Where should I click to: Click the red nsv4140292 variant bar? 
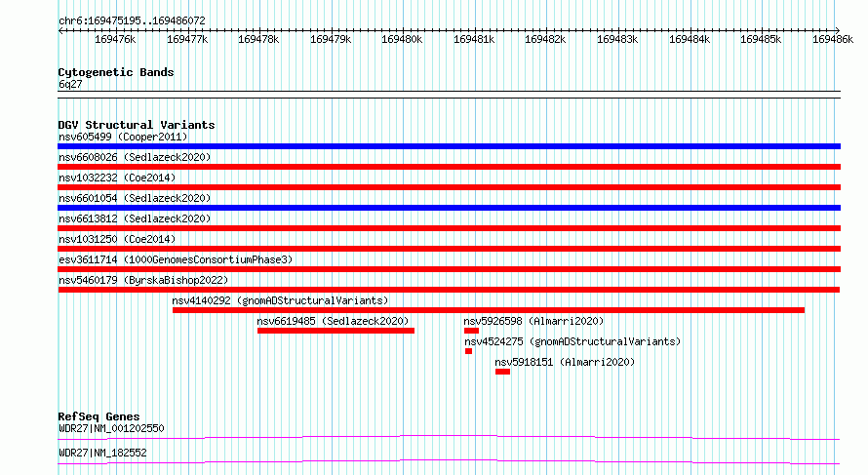pos(489,310)
